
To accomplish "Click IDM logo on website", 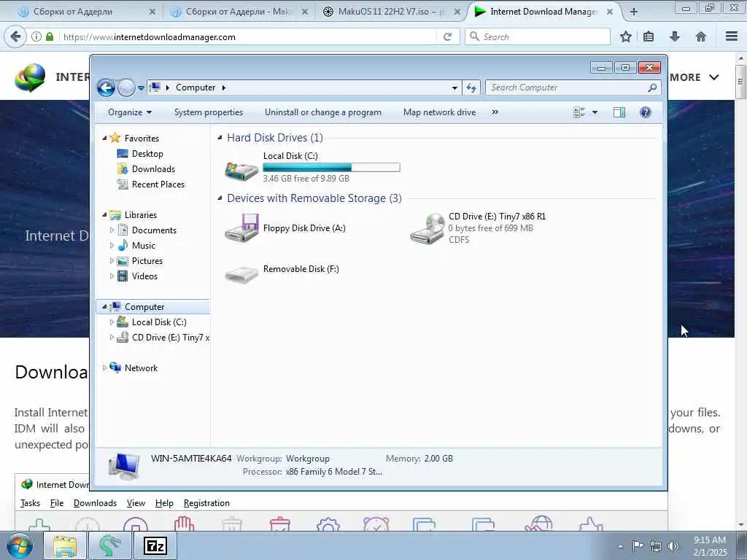I will [30, 77].
